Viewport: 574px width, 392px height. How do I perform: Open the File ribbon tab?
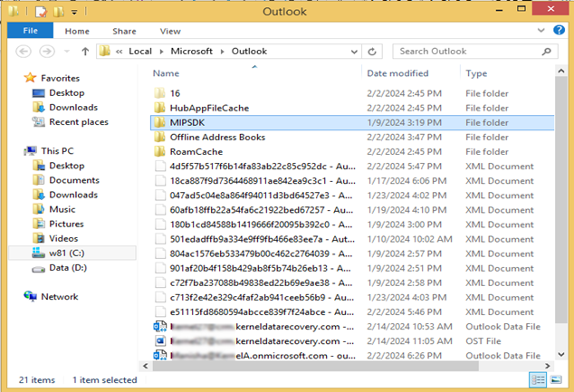(x=30, y=31)
